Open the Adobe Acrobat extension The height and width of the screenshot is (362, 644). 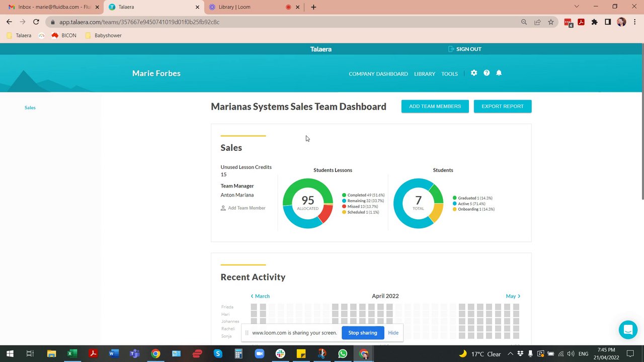coord(581,22)
